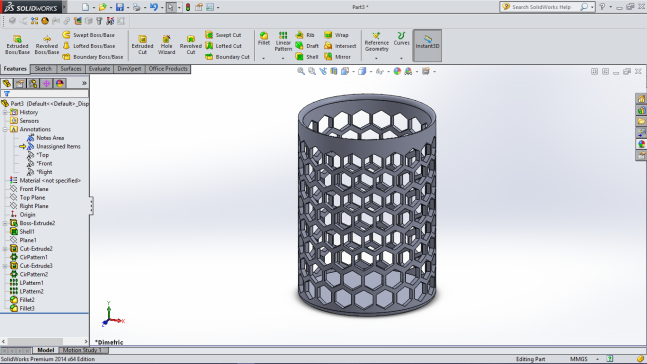Click Lofted Cut
This screenshot has height=364, width=647.
pyautogui.click(x=224, y=46)
